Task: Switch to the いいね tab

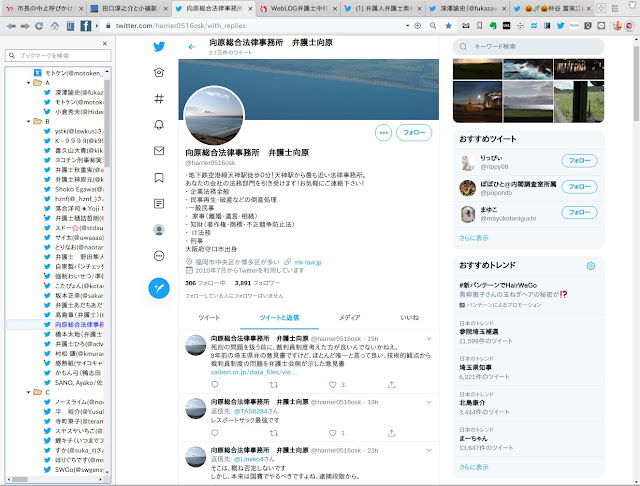Action: tap(409, 317)
